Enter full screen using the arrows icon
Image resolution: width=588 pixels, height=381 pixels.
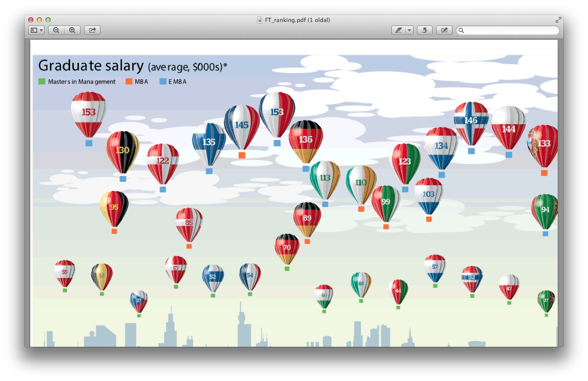558,20
